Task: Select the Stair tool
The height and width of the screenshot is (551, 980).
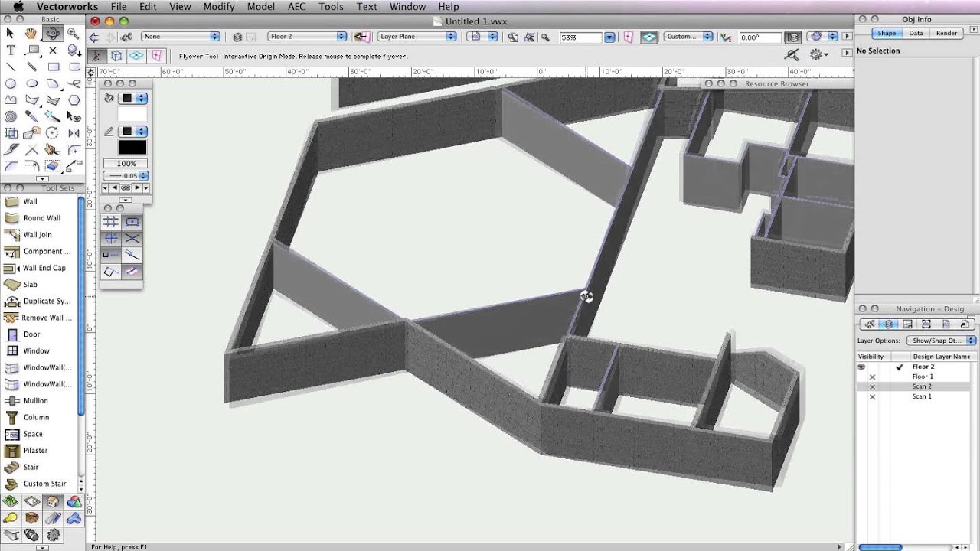Action: [11, 467]
